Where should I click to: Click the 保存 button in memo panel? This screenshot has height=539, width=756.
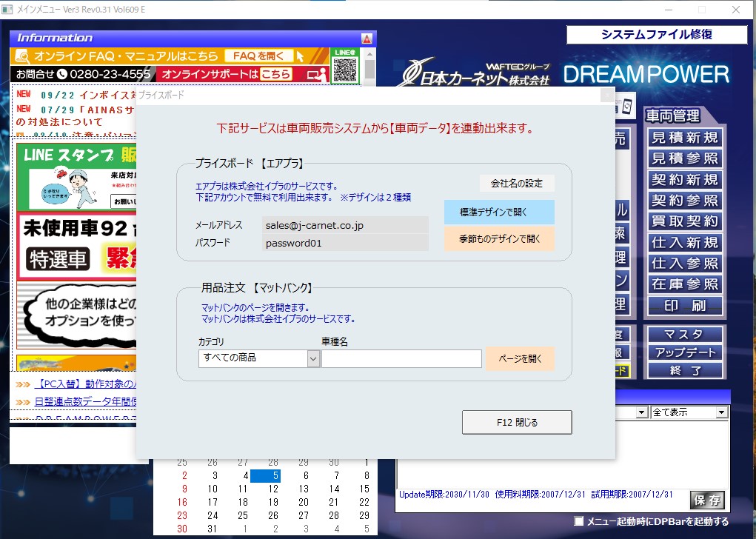(707, 500)
